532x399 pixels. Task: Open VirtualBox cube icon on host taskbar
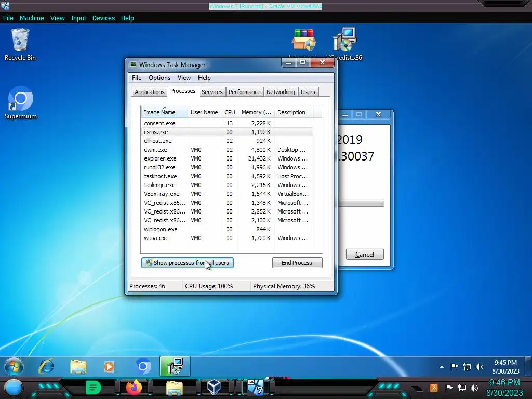coord(214,388)
